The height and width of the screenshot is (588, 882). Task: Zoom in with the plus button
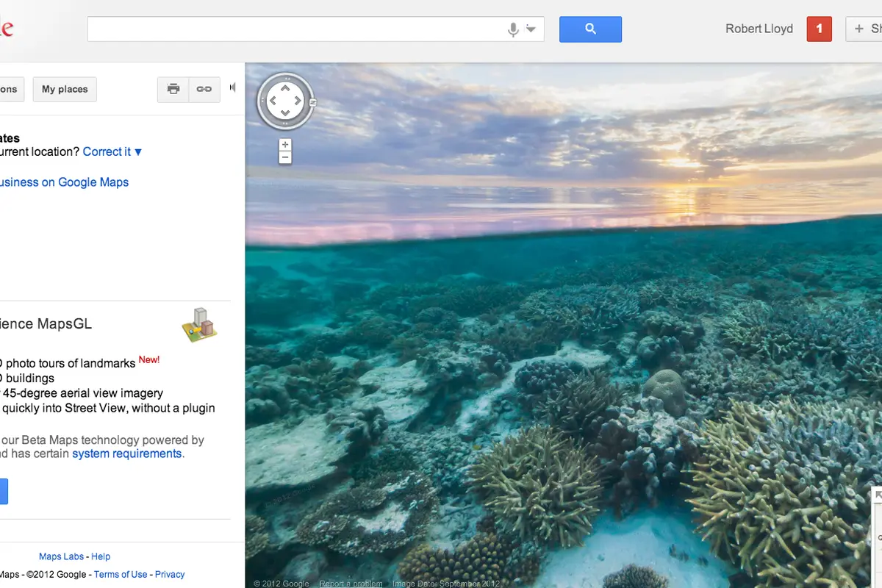coord(285,145)
